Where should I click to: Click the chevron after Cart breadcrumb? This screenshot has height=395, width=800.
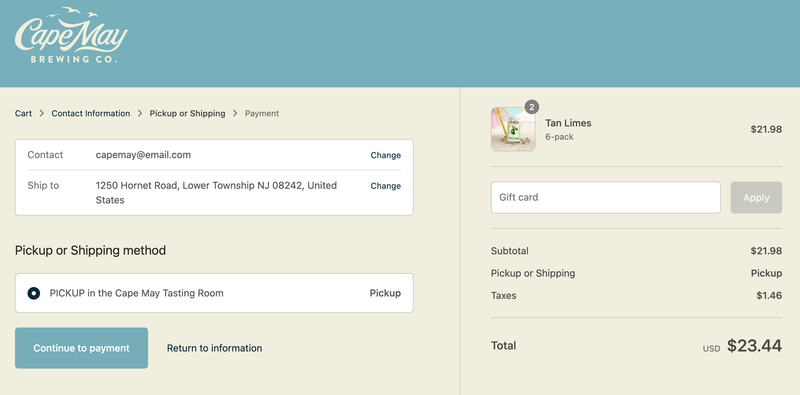42,113
